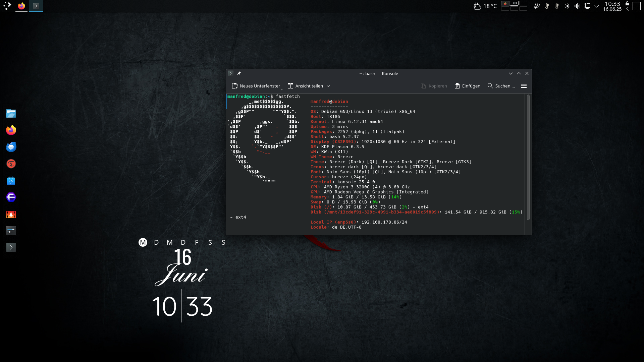Open Discover software store from the dock
644x362 pixels.
11,181
